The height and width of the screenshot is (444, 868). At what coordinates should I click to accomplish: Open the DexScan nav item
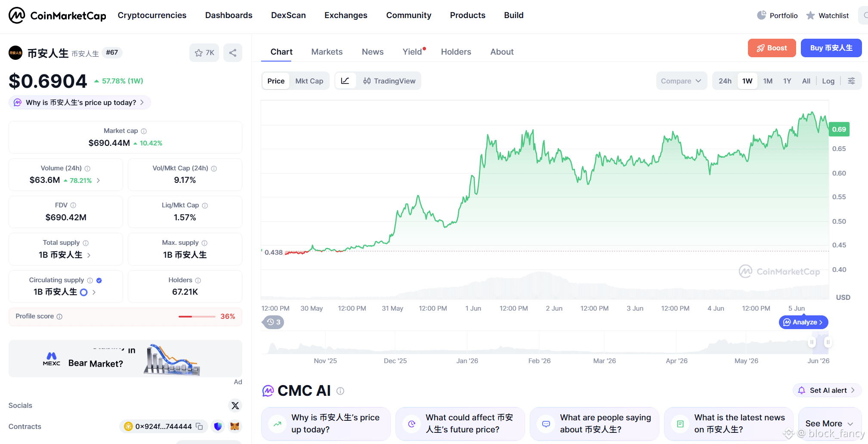pyautogui.click(x=288, y=15)
